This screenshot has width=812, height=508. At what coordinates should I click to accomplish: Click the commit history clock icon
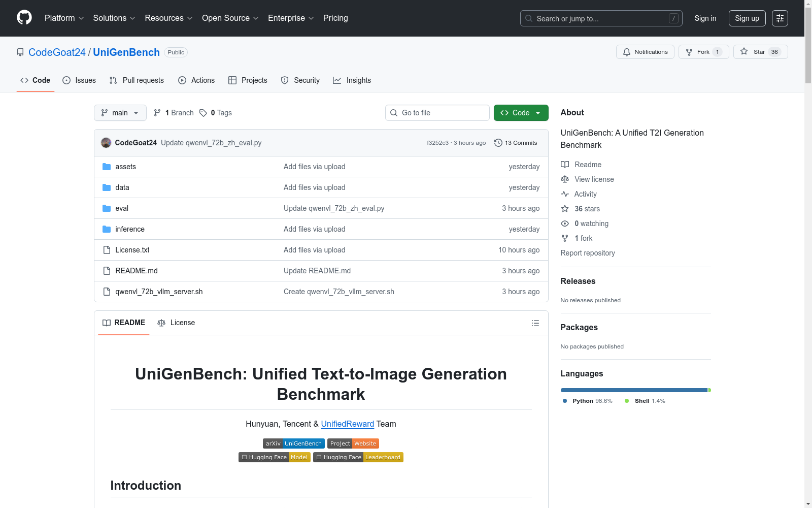498,143
